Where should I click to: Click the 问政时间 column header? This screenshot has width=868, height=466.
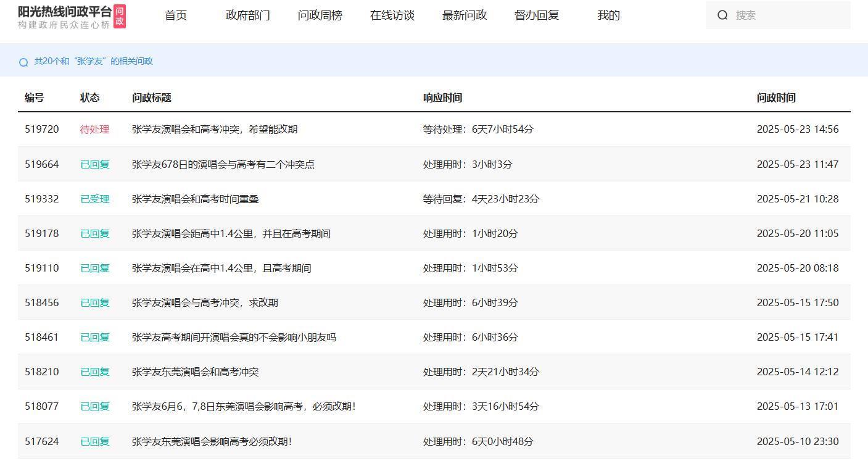click(x=776, y=98)
